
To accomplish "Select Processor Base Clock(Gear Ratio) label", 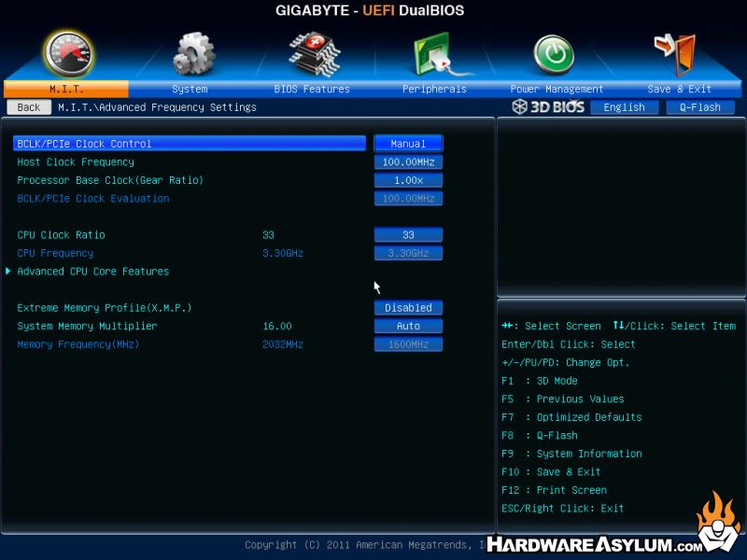I will pos(110,180).
